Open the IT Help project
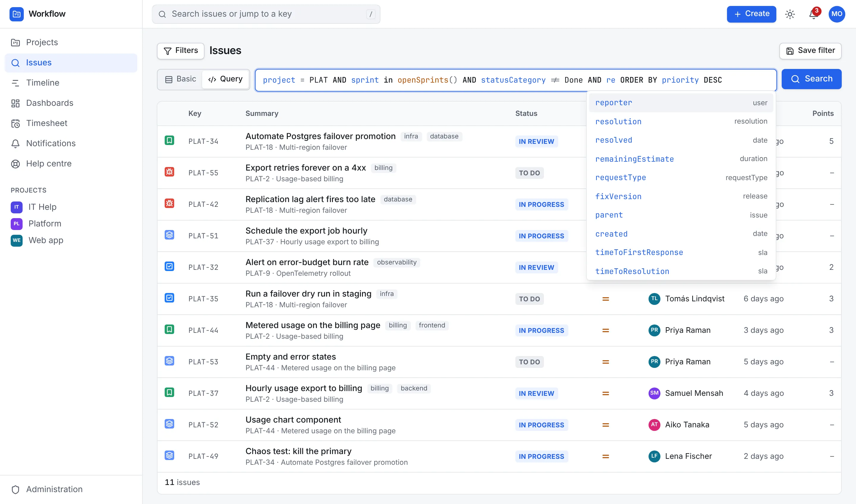 71,207
